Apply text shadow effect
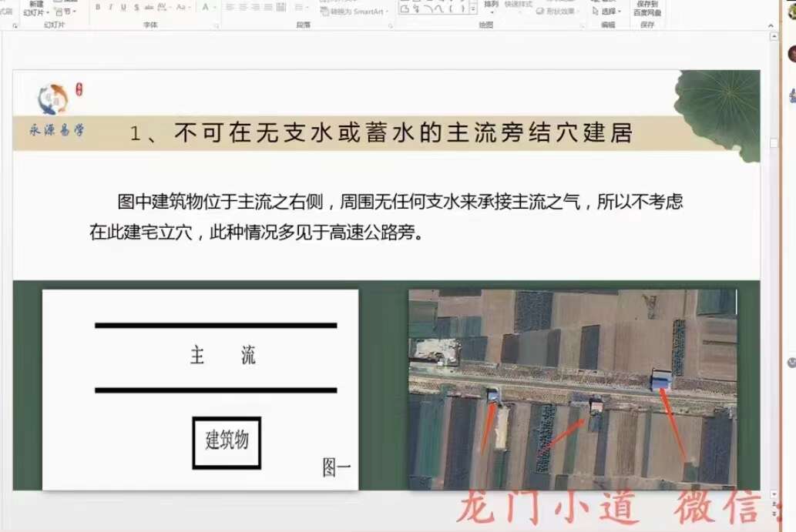 [x=136, y=8]
